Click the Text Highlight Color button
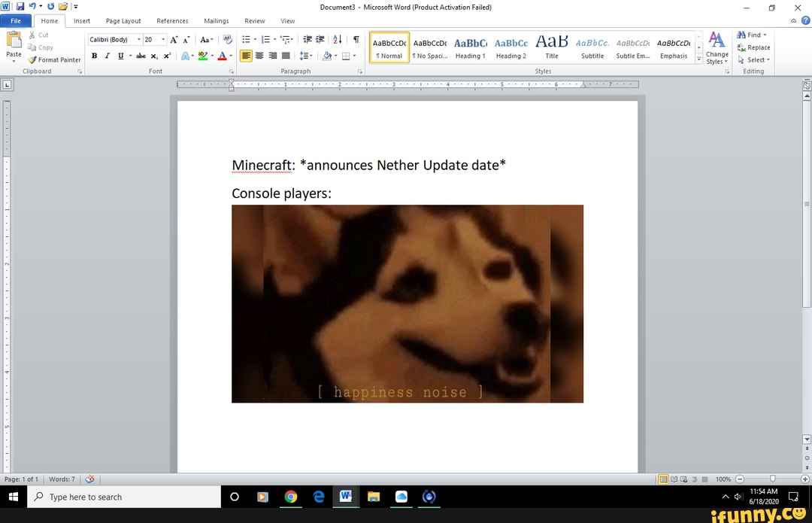This screenshot has height=523, width=812. click(x=203, y=56)
